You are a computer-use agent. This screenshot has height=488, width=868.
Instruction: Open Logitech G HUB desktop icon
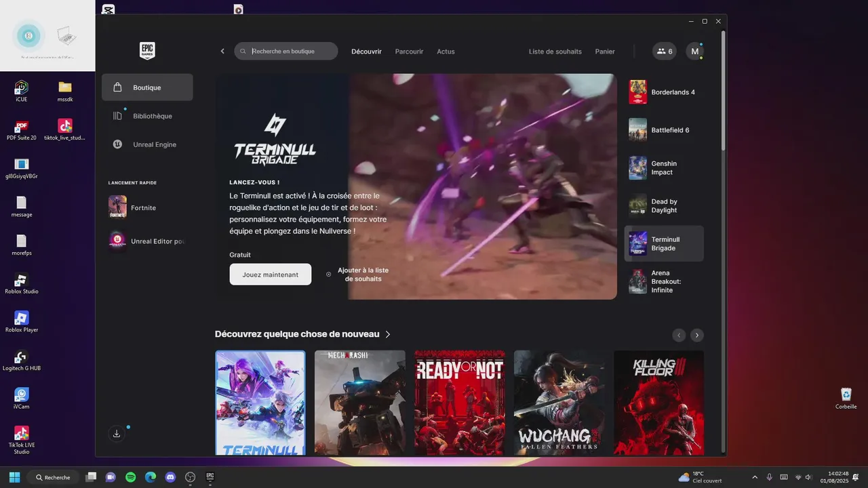tap(22, 361)
